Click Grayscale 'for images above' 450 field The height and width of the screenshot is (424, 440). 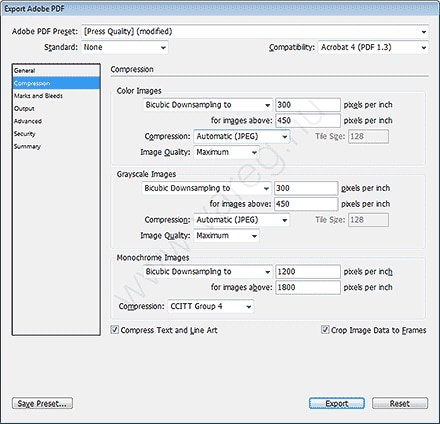coord(306,204)
